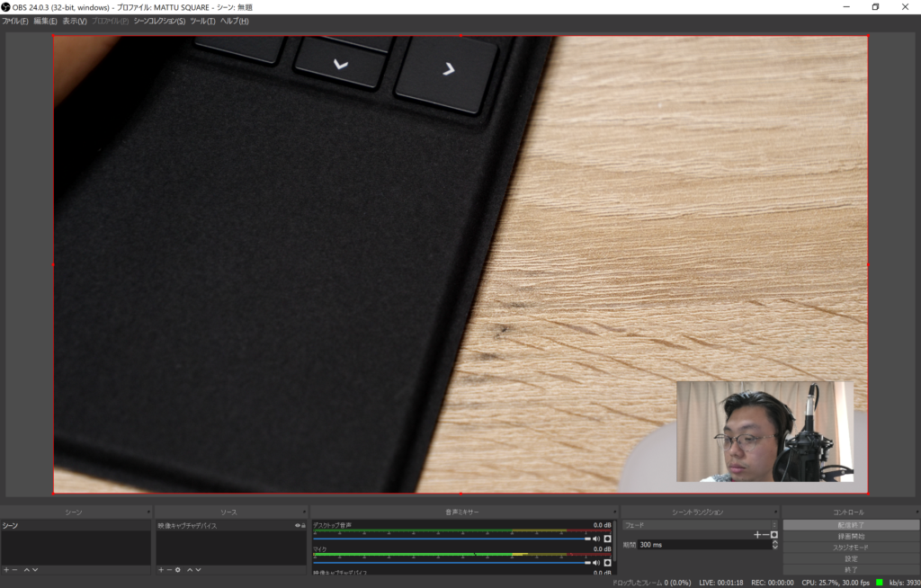
Task: Mute the マイク speaker icon
Action: tap(596, 563)
